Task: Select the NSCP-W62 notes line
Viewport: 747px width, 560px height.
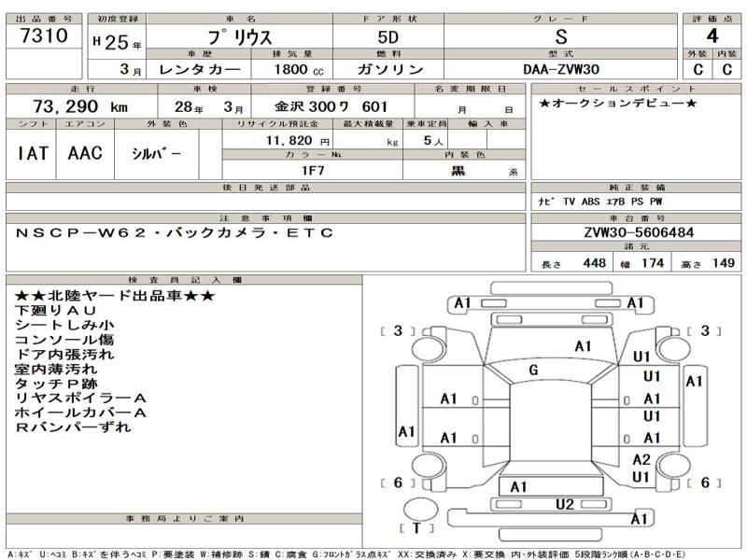Action: [174, 232]
